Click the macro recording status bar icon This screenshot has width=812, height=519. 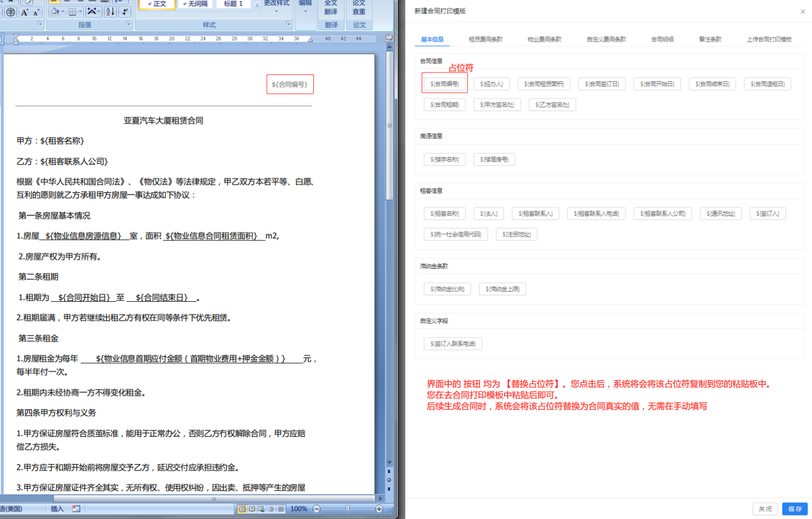[76, 509]
